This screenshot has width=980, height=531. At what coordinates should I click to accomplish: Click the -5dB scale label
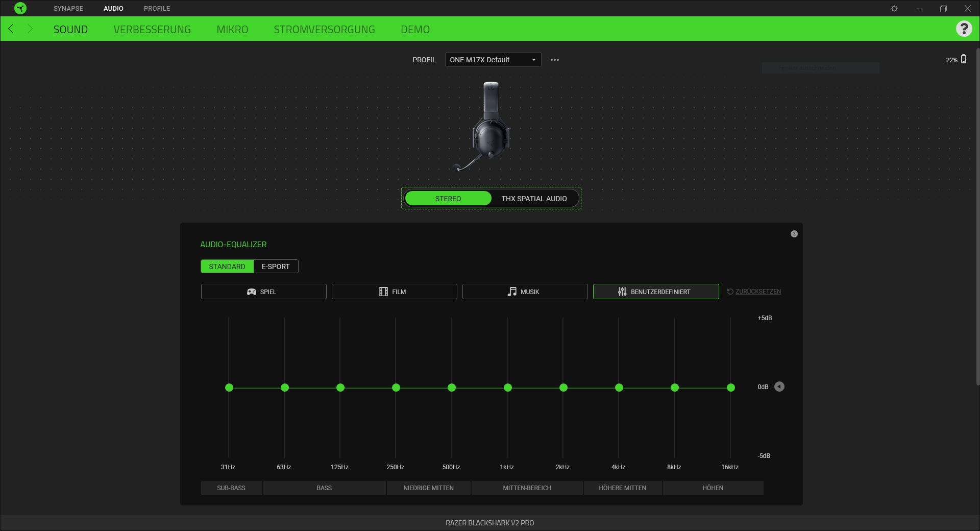coord(764,456)
